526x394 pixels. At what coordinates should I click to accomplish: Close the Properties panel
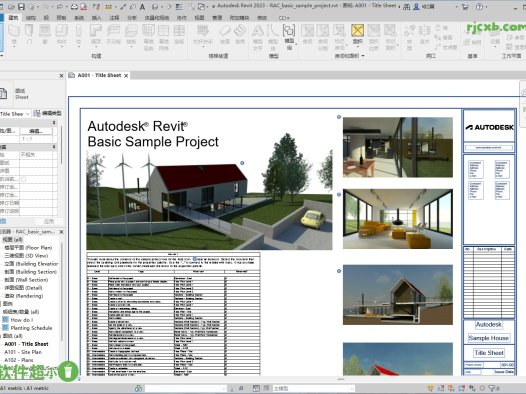61,76
